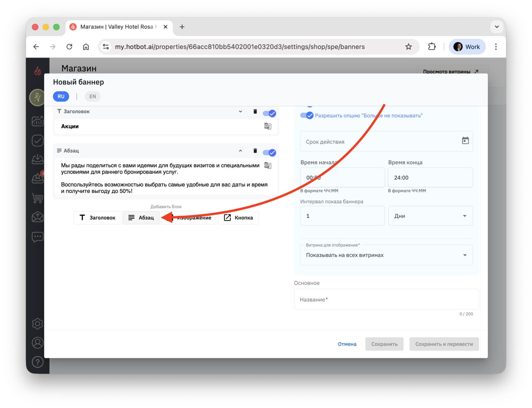The image size is (532, 408).
Task: Collapse the Абзац block chevron
Action: point(240,151)
